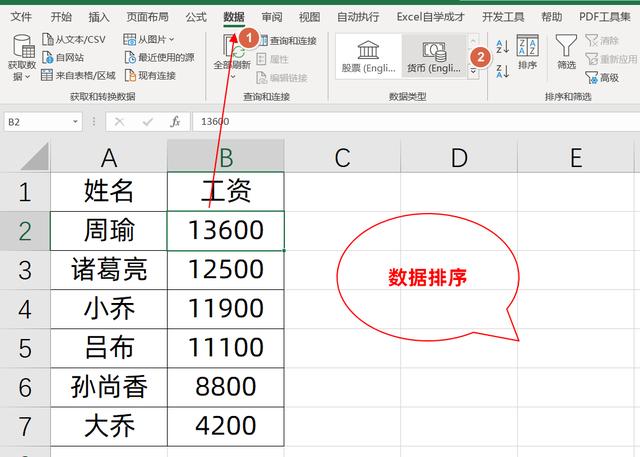Click the insert function fx button
Viewport: 640px width, 457px height.
(175, 121)
